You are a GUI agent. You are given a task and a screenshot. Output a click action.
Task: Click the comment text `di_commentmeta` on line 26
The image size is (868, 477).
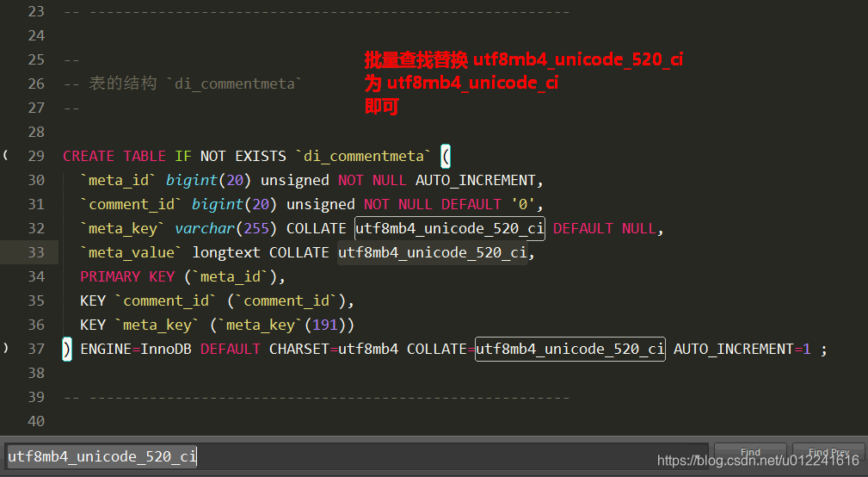235,84
